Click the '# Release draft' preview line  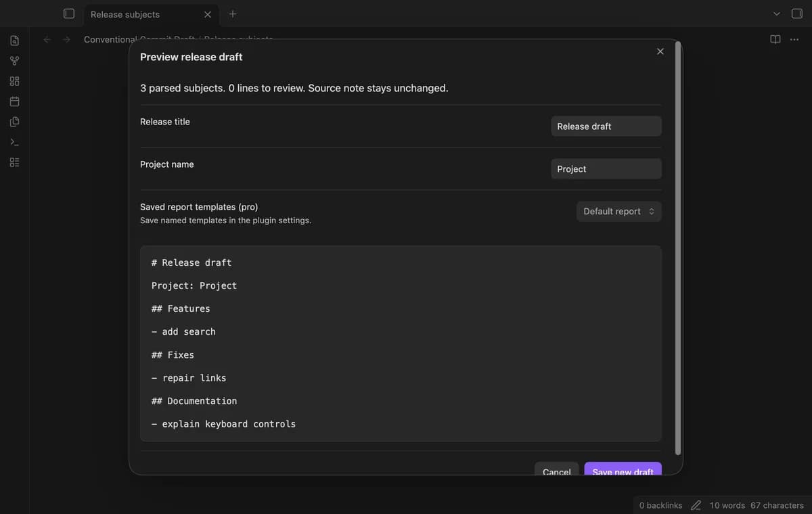(x=191, y=262)
